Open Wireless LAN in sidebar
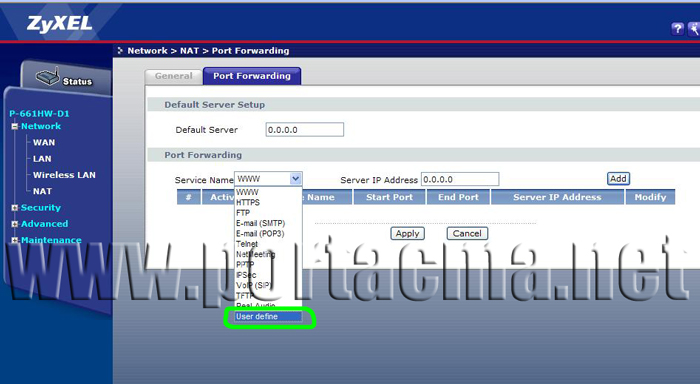The height and width of the screenshot is (384, 700). tap(64, 175)
